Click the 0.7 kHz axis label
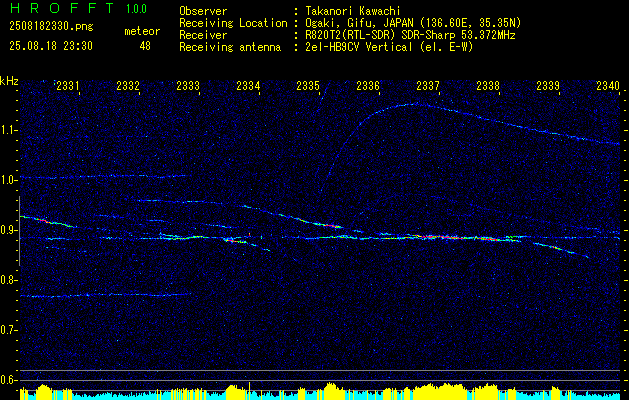 tap(7, 330)
